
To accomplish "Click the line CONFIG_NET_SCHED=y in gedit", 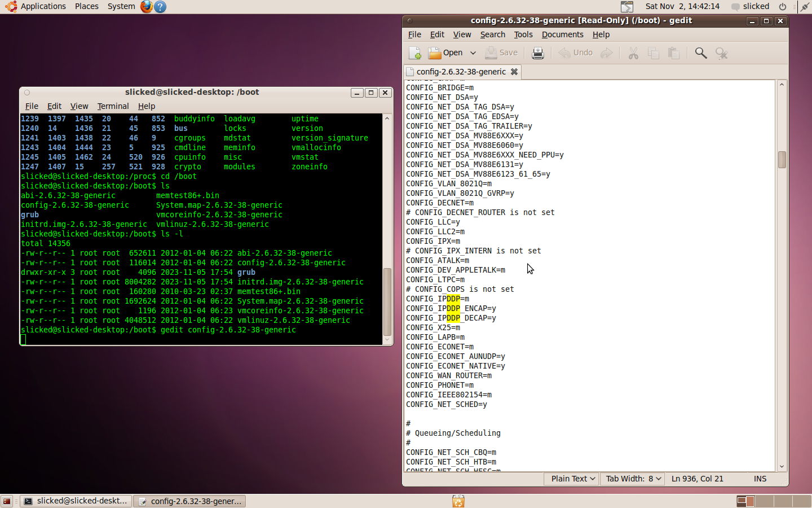I will coord(447,404).
